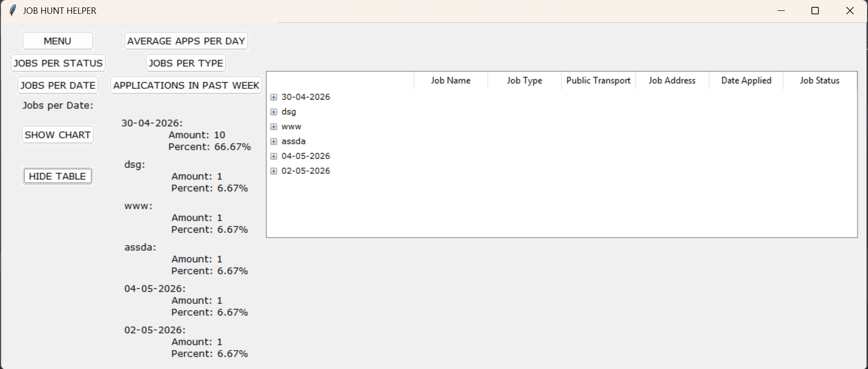Select the Public Transport column header
This screenshot has width=868, height=369.
click(x=598, y=80)
